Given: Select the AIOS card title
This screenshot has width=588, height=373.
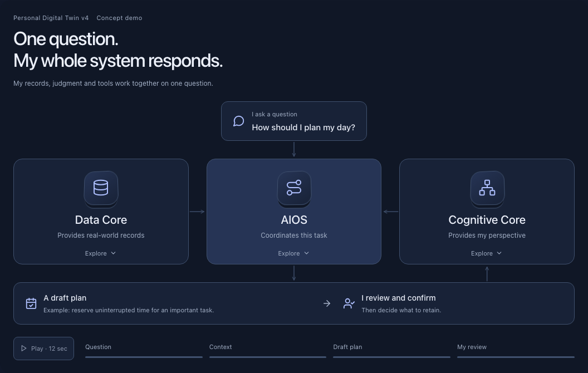Looking at the screenshot, I should [x=294, y=220].
